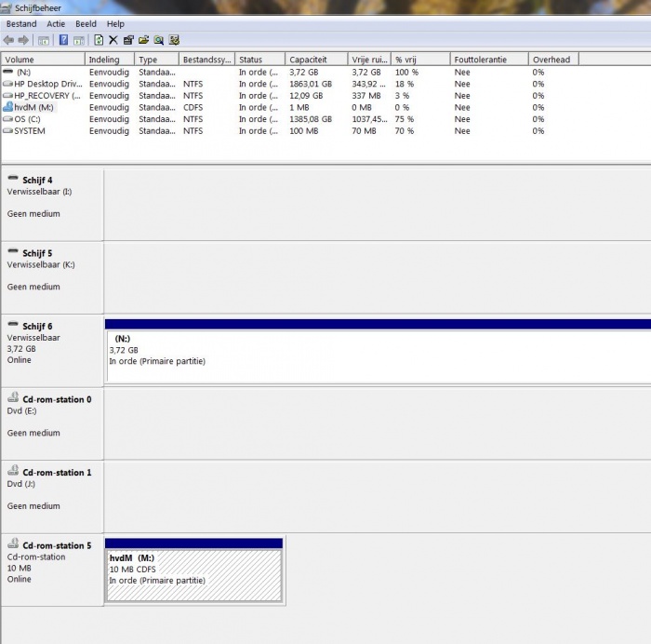Click the 1385,08 GB capacity cell
Screen dimensions: 651x644
point(311,119)
